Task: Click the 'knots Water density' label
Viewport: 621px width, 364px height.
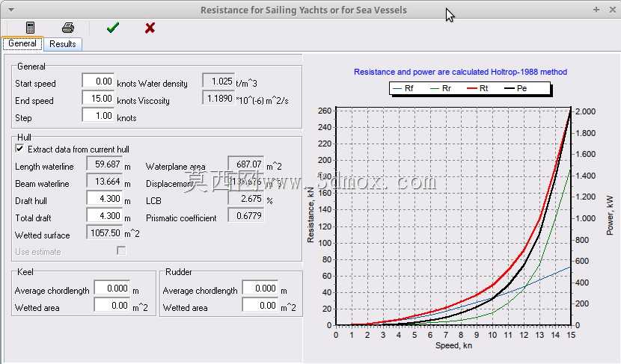Action: pyautogui.click(x=152, y=84)
